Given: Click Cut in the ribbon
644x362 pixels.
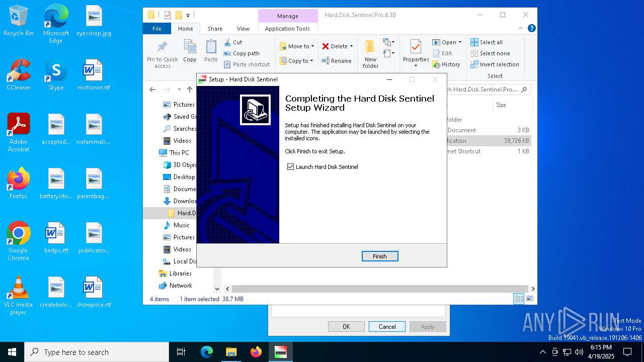Looking at the screenshot, I should pos(233,42).
